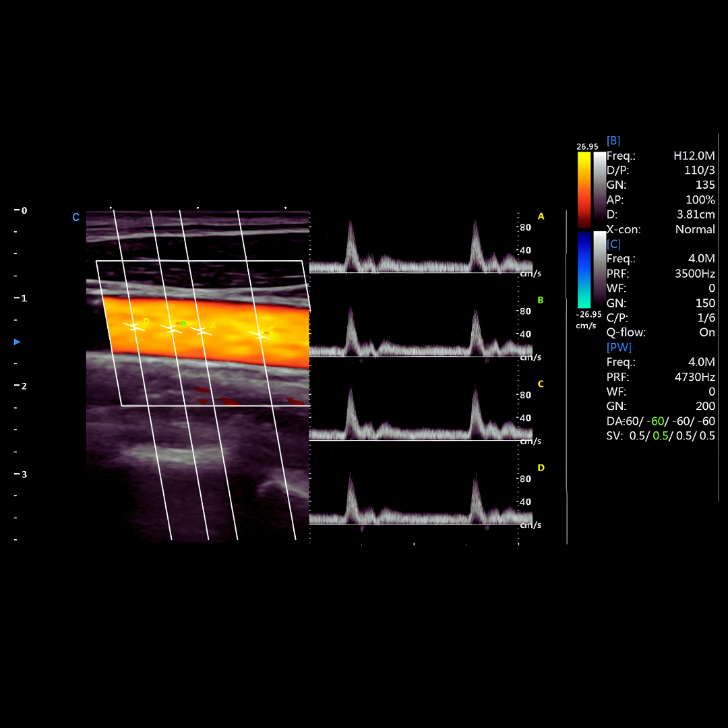The height and width of the screenshot is (728, 728).
Task: Select the [B] parameter section heading
Action: pyautogui.click(x=613, y=141)
